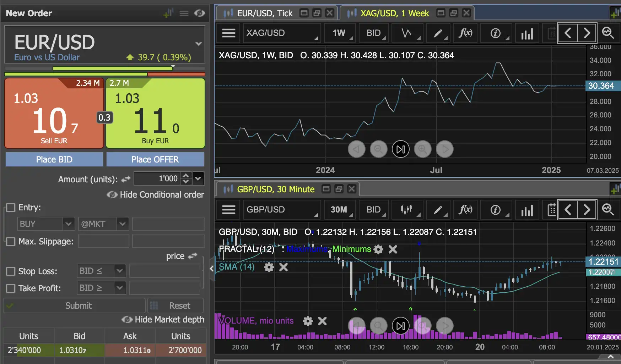Click the info icon on XAG/USD toolbar
The height and width of the screenshot is (364, 621).
495,33
